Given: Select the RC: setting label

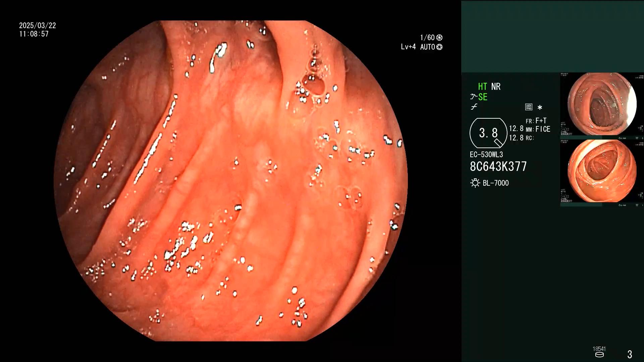Looking at the screenshot, I should pyautogui.click(x=530, y=138).
